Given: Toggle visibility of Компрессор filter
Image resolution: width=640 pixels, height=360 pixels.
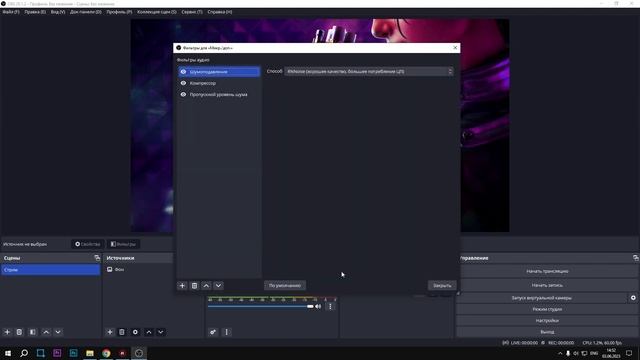Looking at the screenshot, I should click(183, 83).
